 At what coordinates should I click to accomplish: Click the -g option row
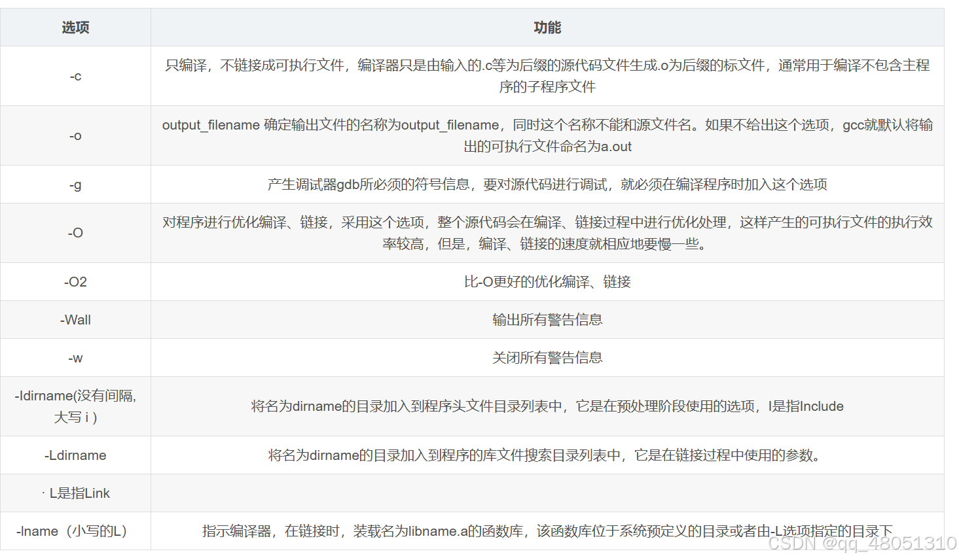coord(75,184)
